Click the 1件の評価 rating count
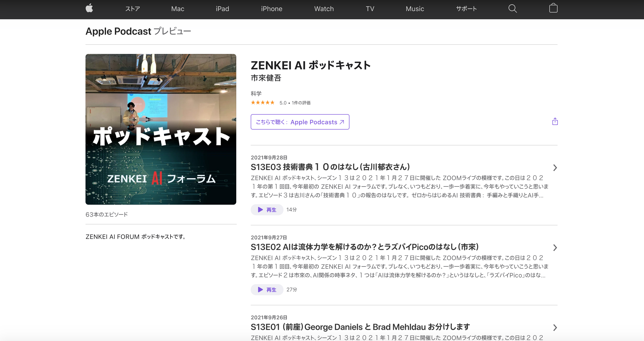 click(301, 103)
